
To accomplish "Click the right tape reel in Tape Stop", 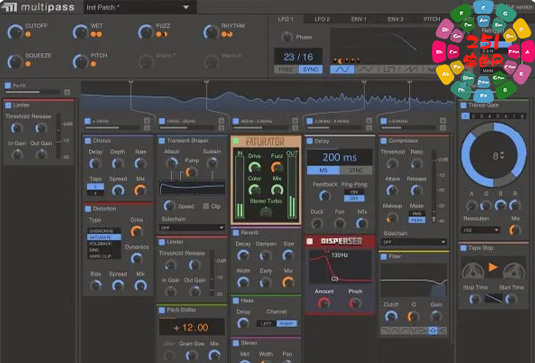I will (514, 271).
